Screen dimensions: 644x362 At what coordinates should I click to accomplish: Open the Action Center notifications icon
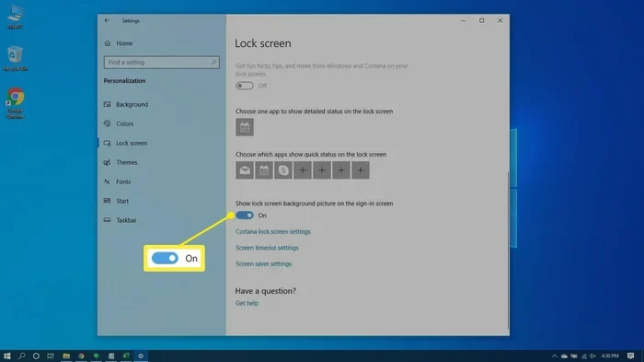630,356
